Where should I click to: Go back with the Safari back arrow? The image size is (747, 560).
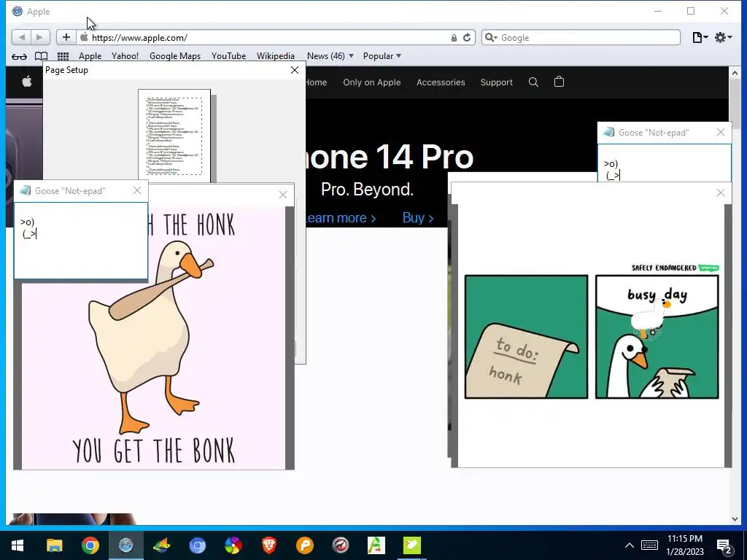point(21,37)
